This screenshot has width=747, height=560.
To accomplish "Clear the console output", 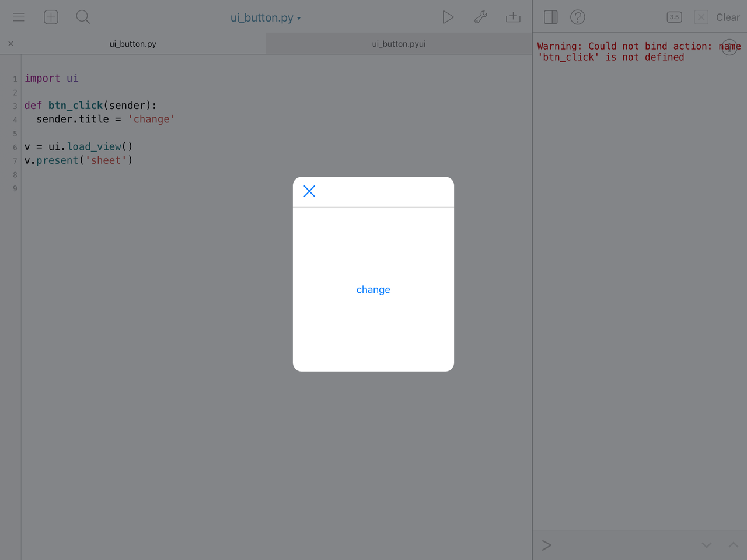I will click(728, 17).
